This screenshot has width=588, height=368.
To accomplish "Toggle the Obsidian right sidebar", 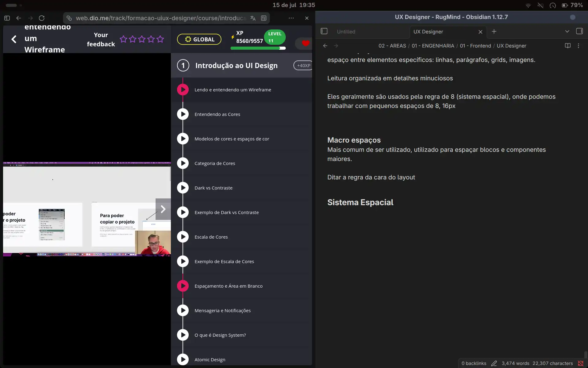I will point(579,31).
